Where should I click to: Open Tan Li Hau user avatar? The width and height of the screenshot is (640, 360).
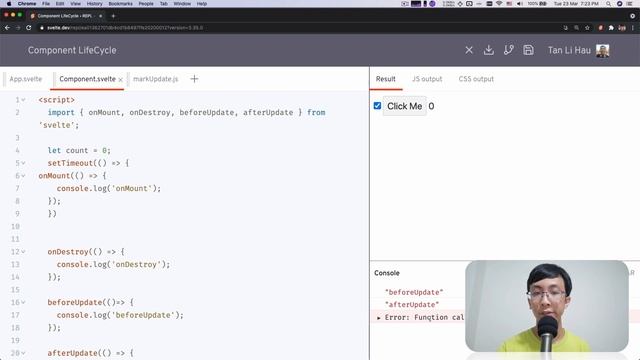(x=602, y=51)
